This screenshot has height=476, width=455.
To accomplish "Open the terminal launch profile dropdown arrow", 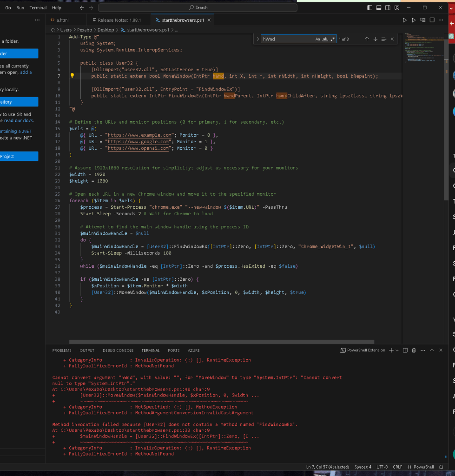I will pyautogui.click(x=397, y=350).
